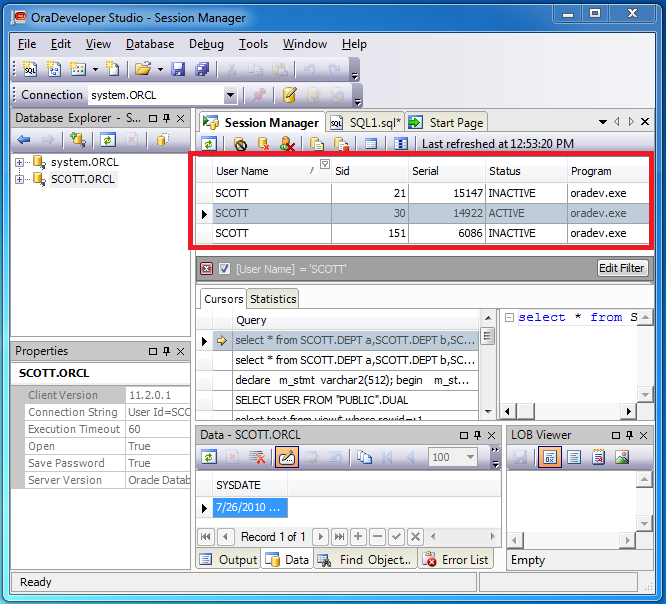Go to first record in Data navigator
The height and width of the screenshot is (604, 666).
(206, 537)
